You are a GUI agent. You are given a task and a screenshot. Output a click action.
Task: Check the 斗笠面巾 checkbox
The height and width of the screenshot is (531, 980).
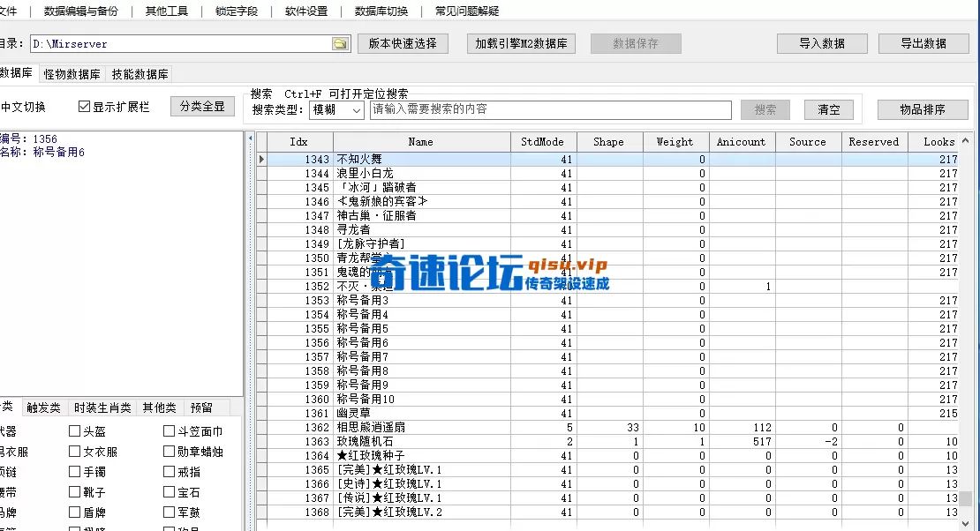click(168, 430)
